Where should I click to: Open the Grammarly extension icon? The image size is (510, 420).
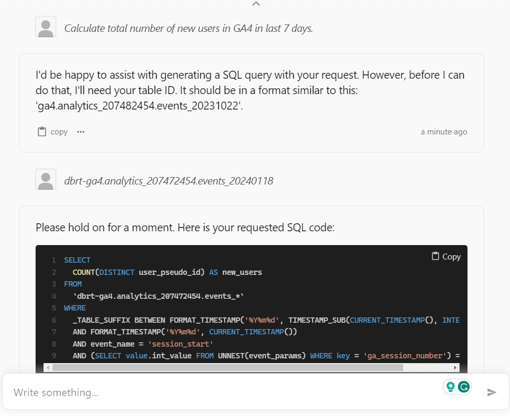pos(464,387)
